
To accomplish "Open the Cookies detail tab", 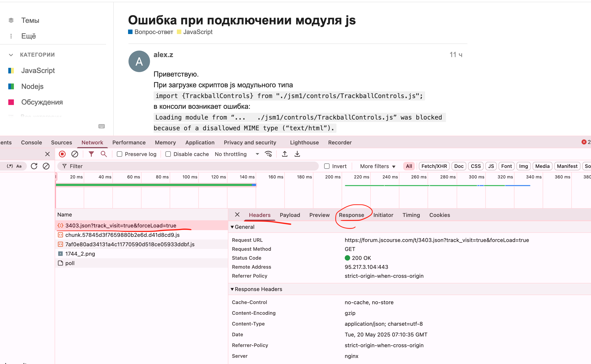I will (439, 215).
